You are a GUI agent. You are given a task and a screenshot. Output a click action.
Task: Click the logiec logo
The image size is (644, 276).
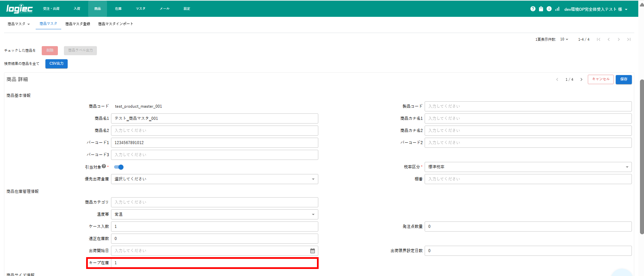(19, 9)
